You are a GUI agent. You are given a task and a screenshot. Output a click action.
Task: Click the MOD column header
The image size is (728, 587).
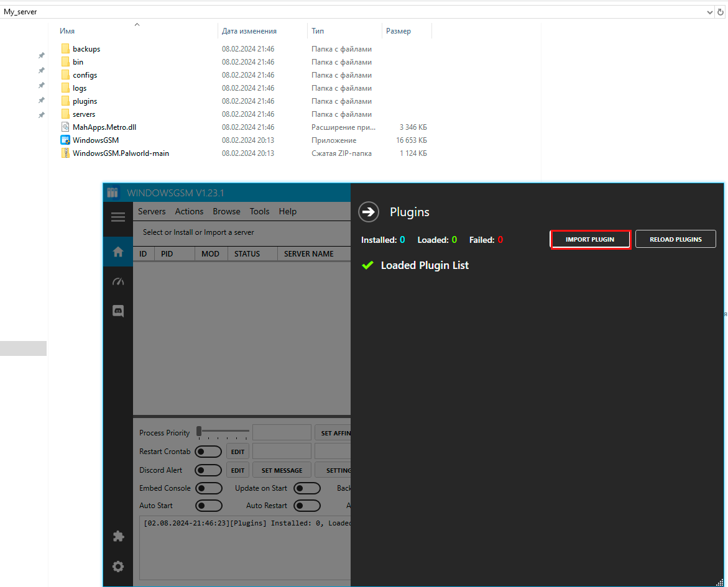pos(210,254)
